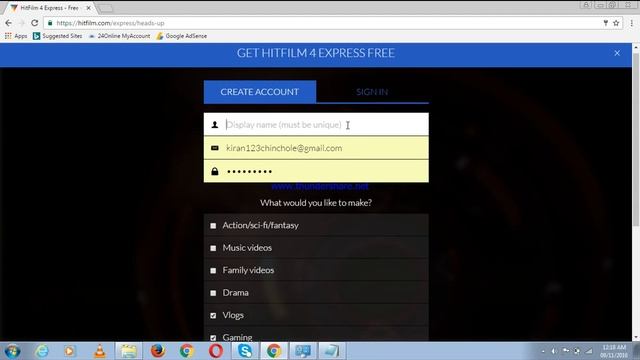640x360 pixels.
Task: Click the password field
Action: click(316, 171)
